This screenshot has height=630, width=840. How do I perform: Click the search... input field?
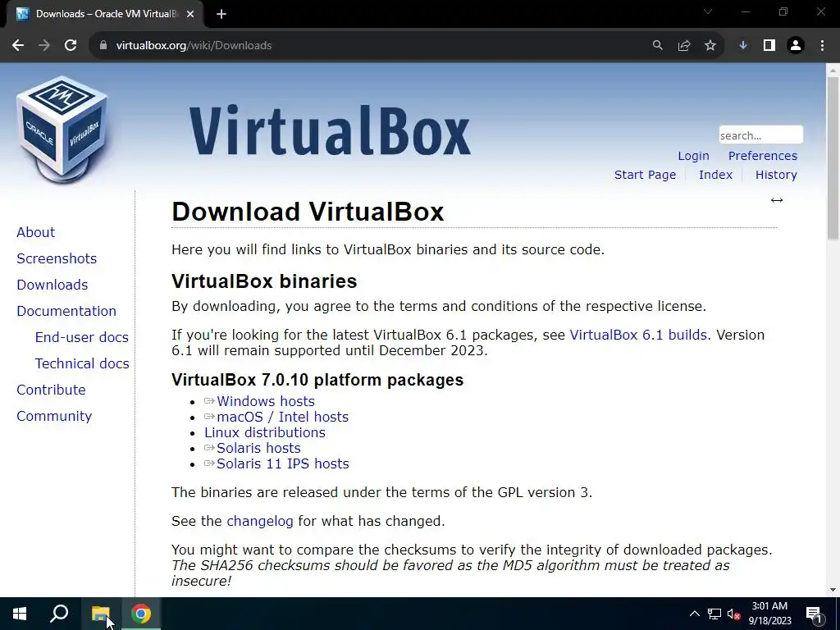(760, 135)
